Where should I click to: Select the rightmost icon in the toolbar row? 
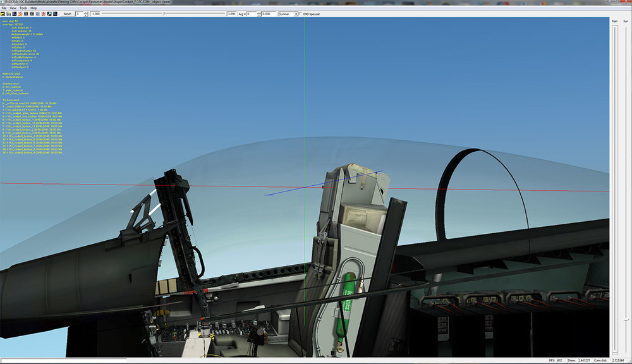point(55,13)
